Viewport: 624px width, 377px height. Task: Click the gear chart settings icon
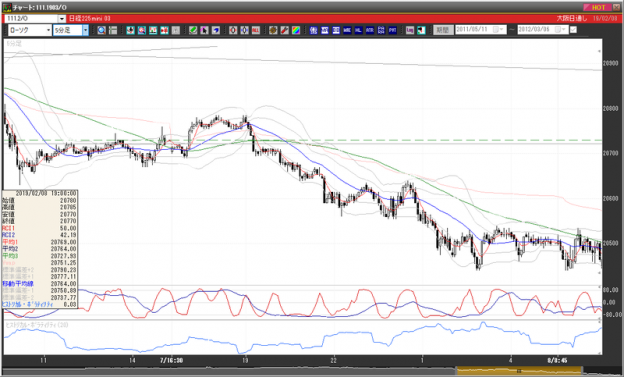273,30
